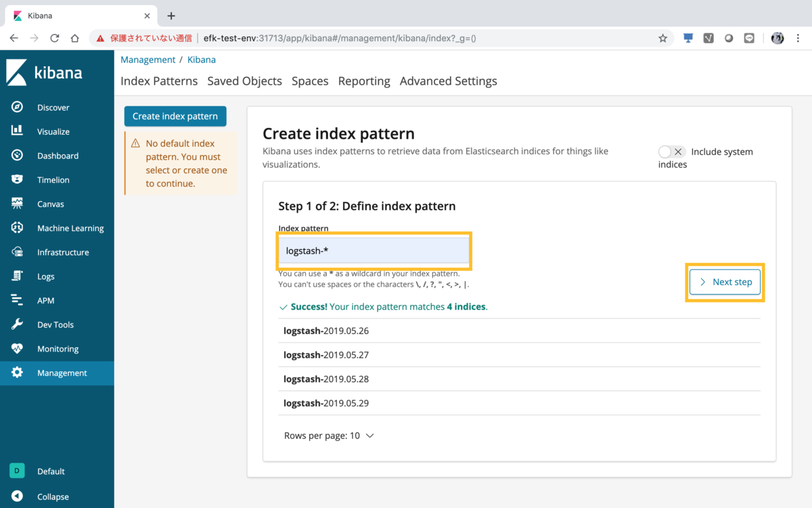Screen dimensions: 812x508
Task: Open Machine Learning from the sidebar label
Action: pos(70,228)
